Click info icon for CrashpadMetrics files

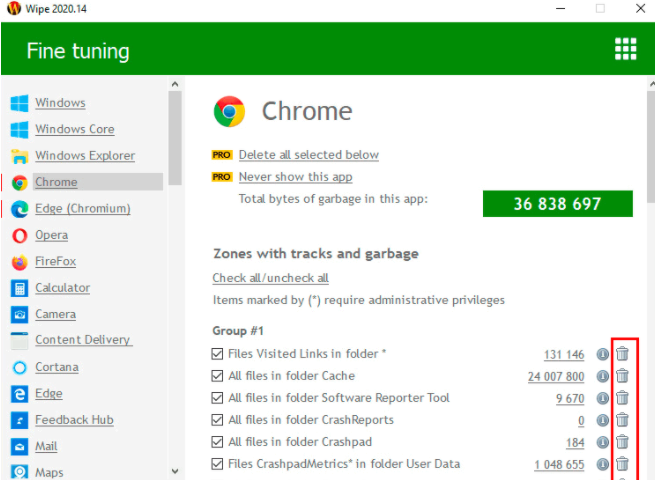coord(602,464)
